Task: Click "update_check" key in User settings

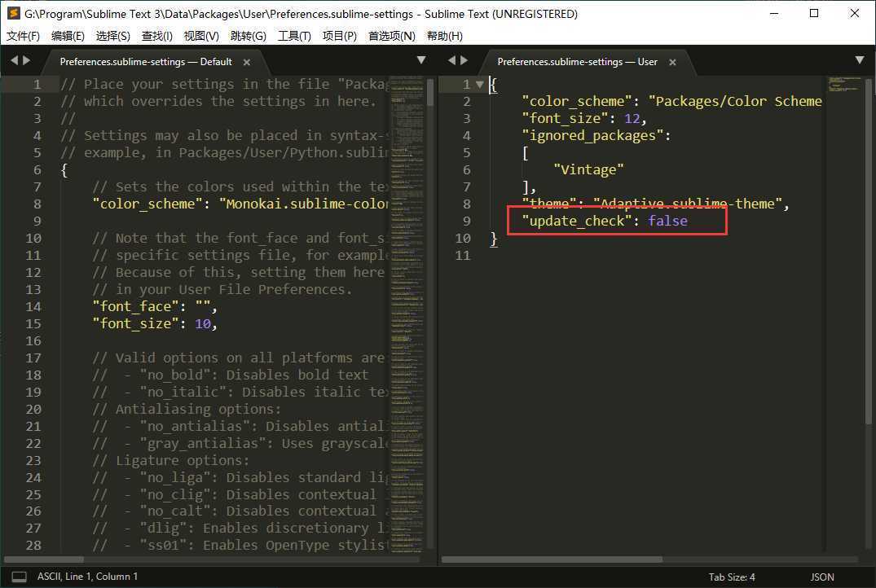Action: click(x=577, y=222)
